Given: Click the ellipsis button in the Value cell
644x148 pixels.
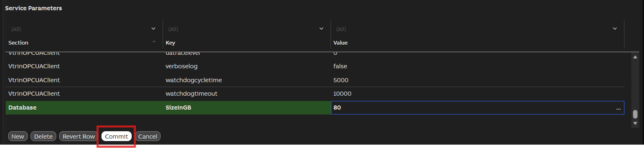Looking at the screenshot, I should tap(618, 108).
